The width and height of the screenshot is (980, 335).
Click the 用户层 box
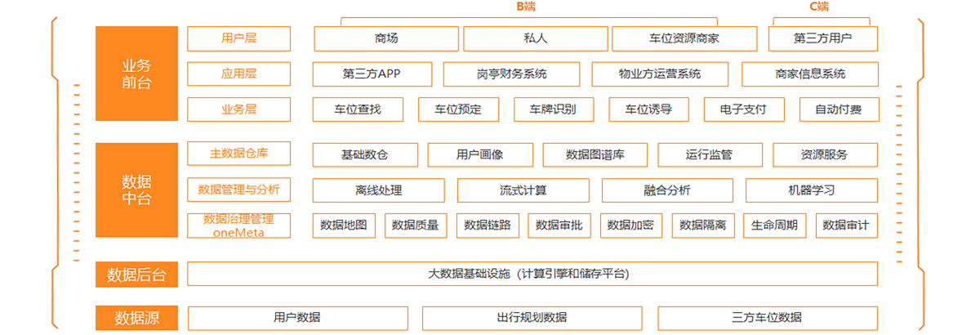(238, 38)
